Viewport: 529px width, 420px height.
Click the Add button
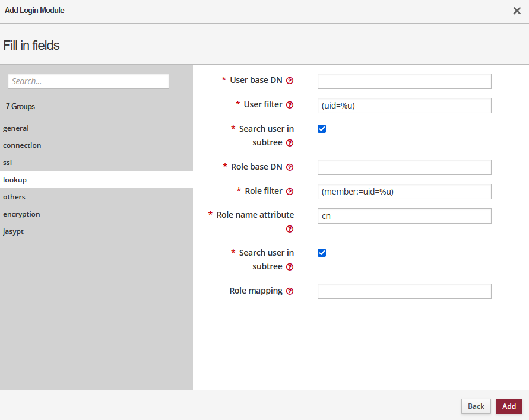coord(509,406)
